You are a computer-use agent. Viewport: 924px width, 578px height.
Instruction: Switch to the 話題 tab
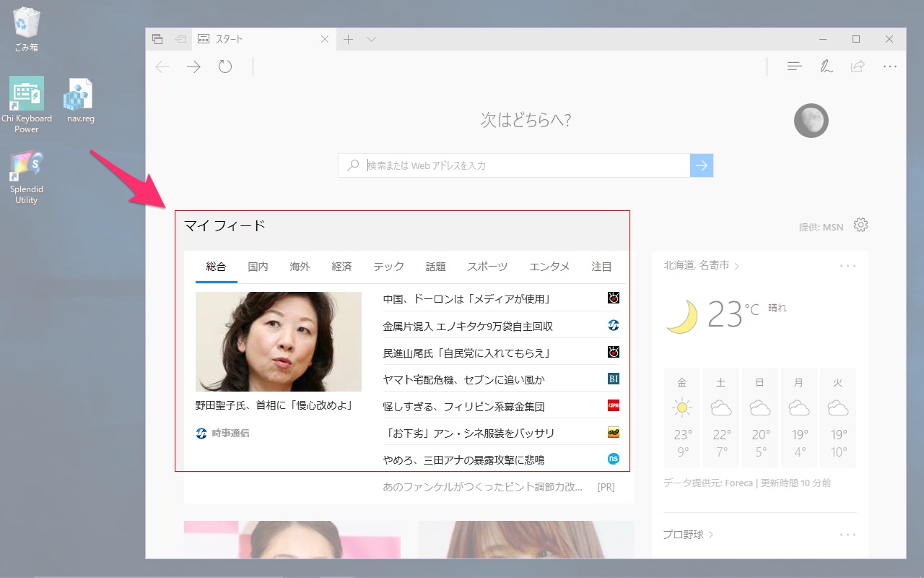coord(435,267)
